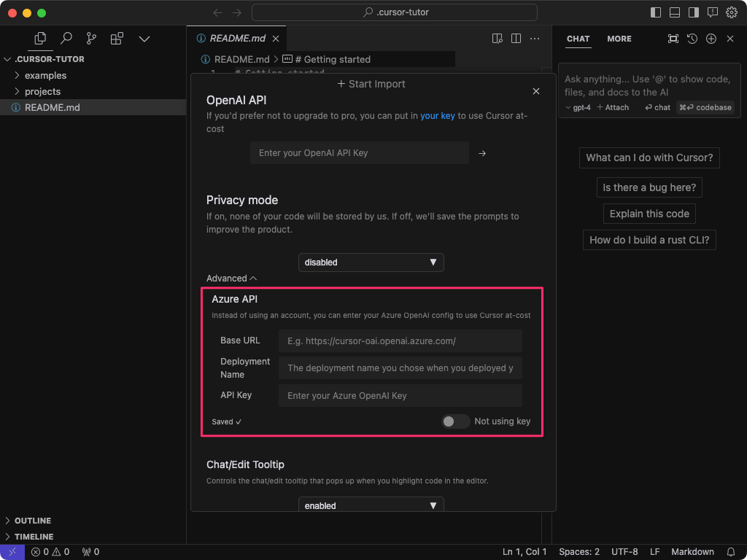Go back with the navigation arrow
This screenshot has width=747, height=560.
[x=217, y=13]
